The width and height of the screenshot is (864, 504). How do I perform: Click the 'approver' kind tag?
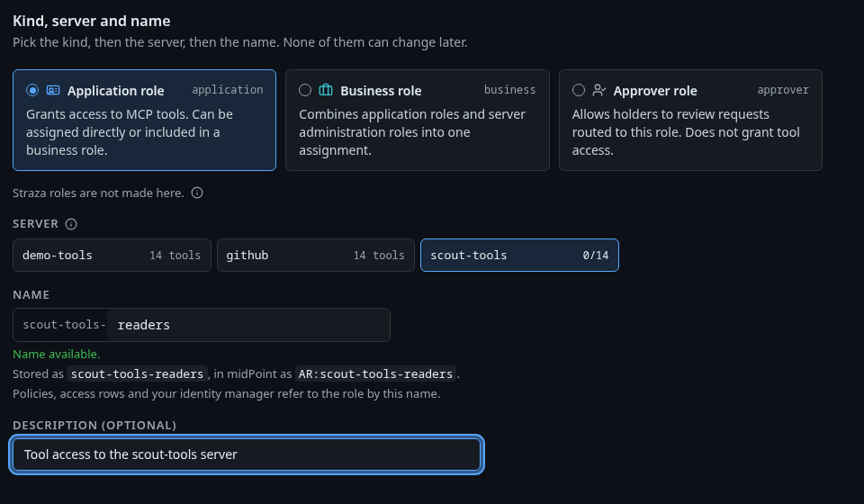click(783, 90)
